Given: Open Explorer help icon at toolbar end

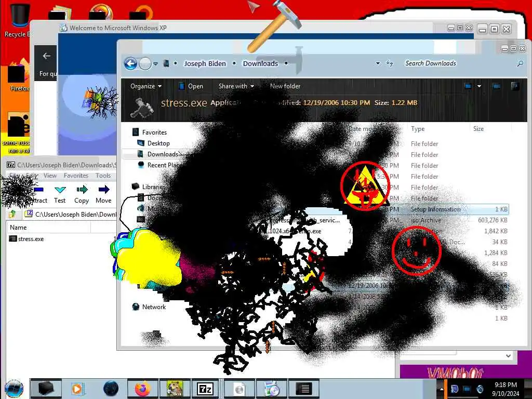Looking at the screenshot, I should 515,86.
